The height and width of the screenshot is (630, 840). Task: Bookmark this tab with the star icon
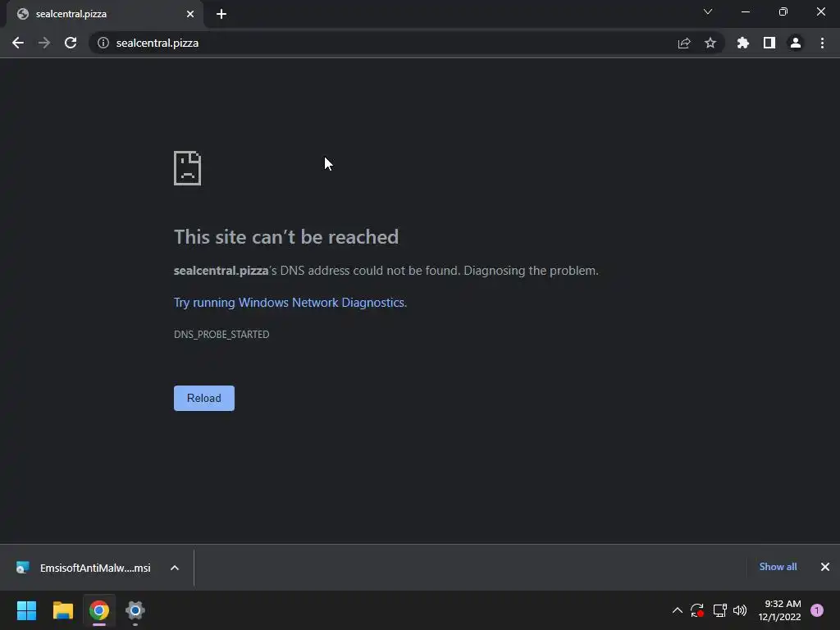[710, 43]
